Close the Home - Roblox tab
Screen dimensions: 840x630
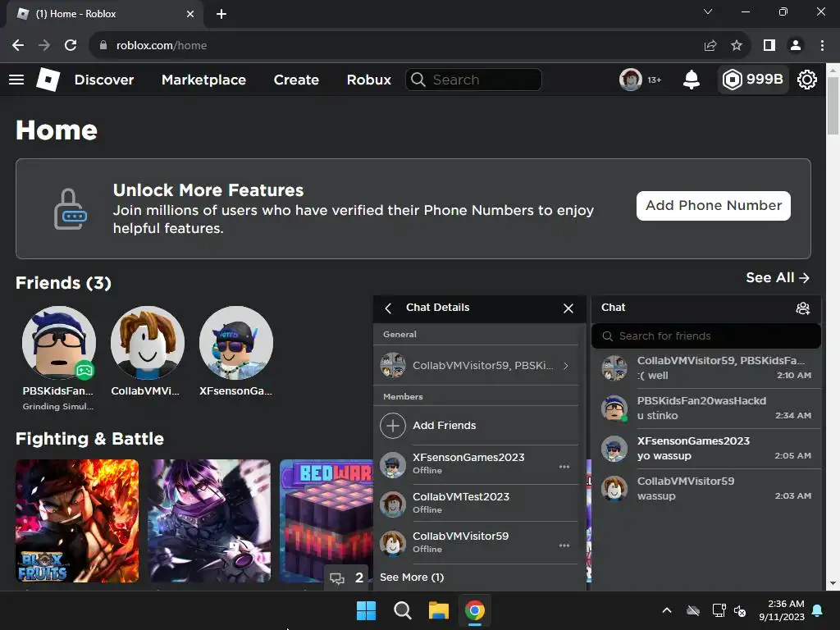(x=190, y=14)
